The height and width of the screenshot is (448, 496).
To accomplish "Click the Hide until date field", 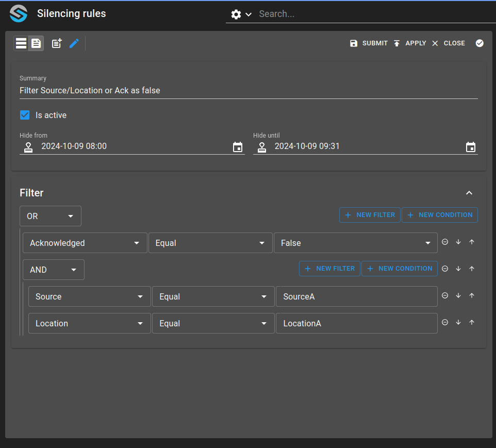I will pyautogui.click(x=366, y=146).
